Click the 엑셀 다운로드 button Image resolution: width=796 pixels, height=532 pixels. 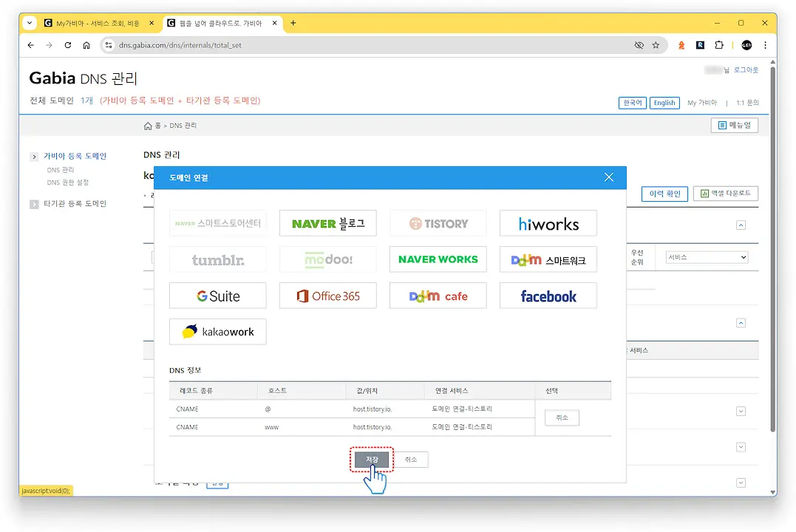pos(726,194)
